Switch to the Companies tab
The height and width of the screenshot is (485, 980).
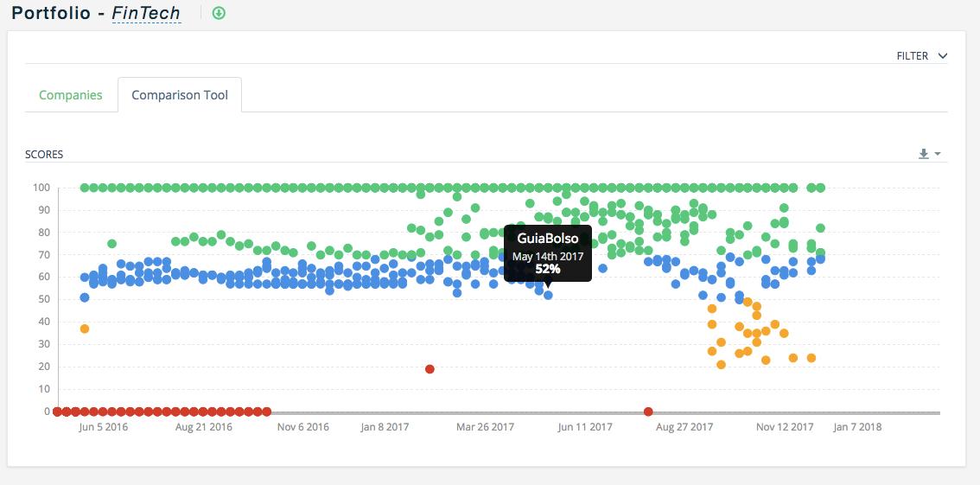pos(71,96)
